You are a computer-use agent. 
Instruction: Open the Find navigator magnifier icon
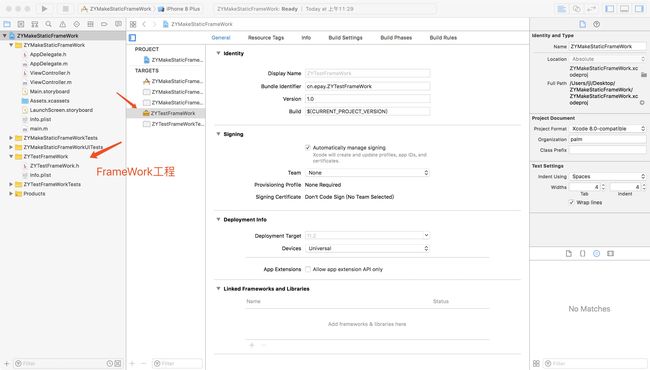coord(49,24)
